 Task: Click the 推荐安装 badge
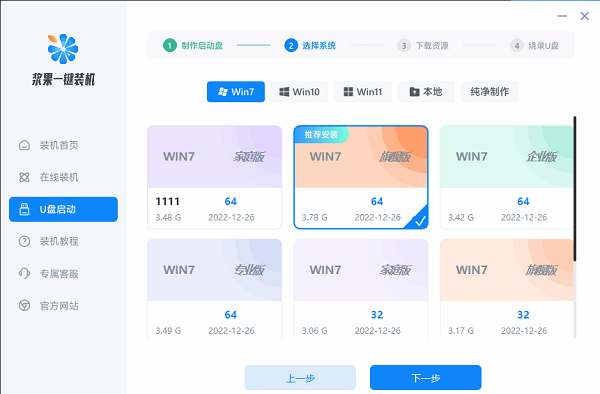coord(321,135)
